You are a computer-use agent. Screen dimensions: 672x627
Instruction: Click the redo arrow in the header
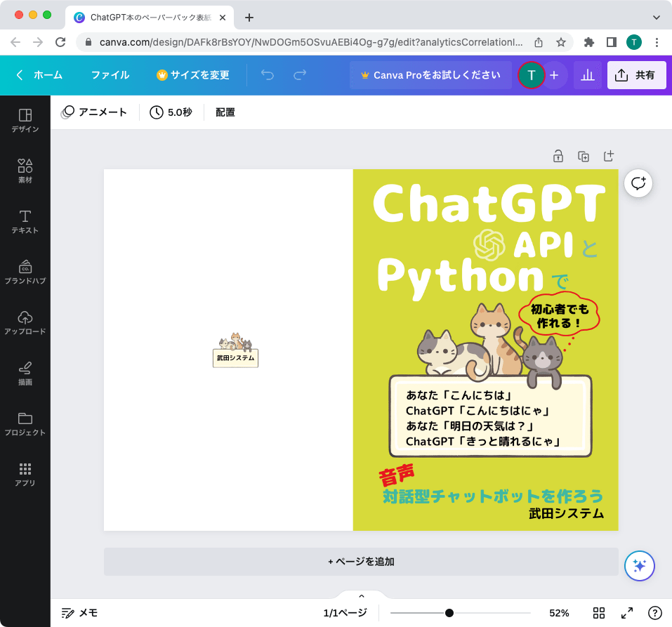[300, 75]
